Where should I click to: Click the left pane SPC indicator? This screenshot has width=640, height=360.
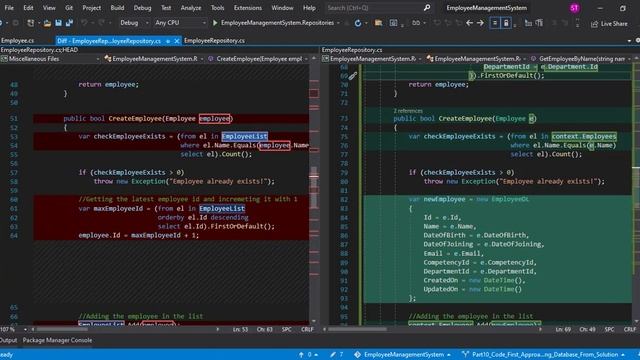tap(287, 329)
